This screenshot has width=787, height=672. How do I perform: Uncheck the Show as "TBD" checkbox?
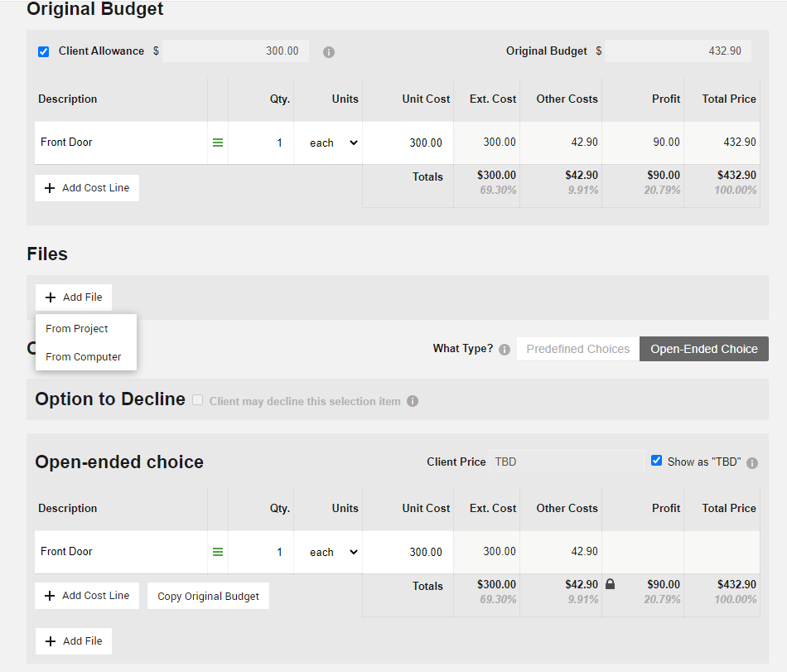[657, 461]
